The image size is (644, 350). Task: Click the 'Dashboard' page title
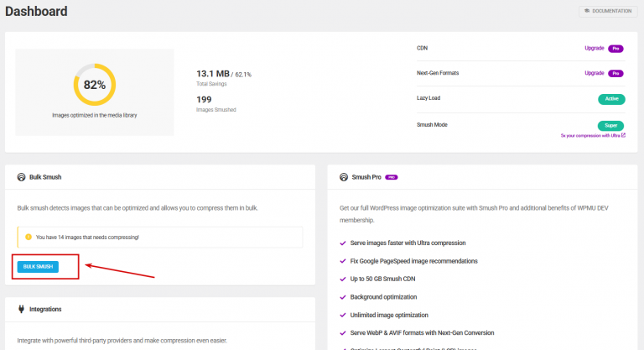(x=36, y=11)
